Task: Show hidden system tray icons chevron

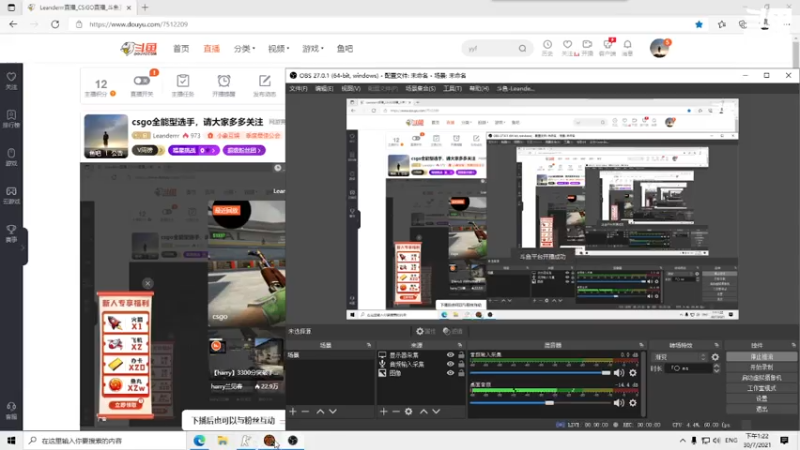Action: (x=683, y=440)
